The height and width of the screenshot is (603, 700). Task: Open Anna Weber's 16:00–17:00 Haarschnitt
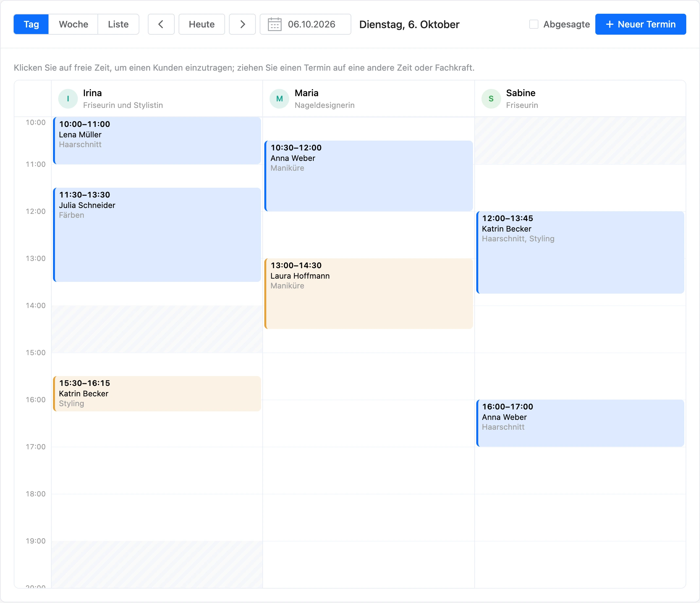(x=580, y=423)
